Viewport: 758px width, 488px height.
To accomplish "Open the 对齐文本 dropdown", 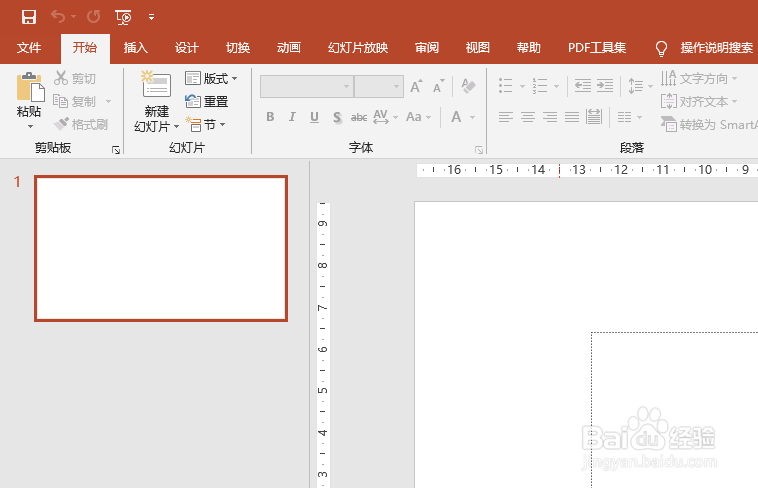I will [699, 102].
